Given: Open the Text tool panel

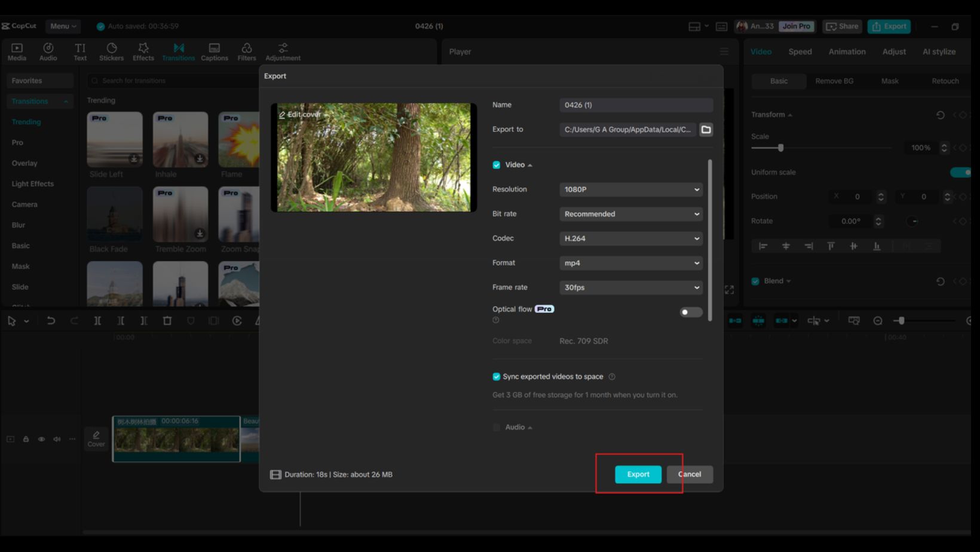Looking at the screenshot, I should pyautogui.click(x=80, y=52).
